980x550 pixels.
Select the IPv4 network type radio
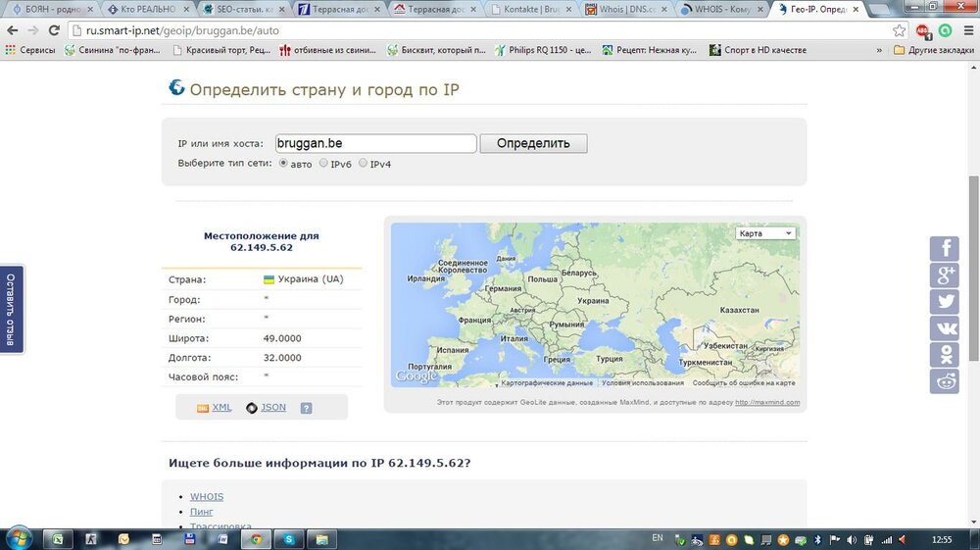pos(363,163)
